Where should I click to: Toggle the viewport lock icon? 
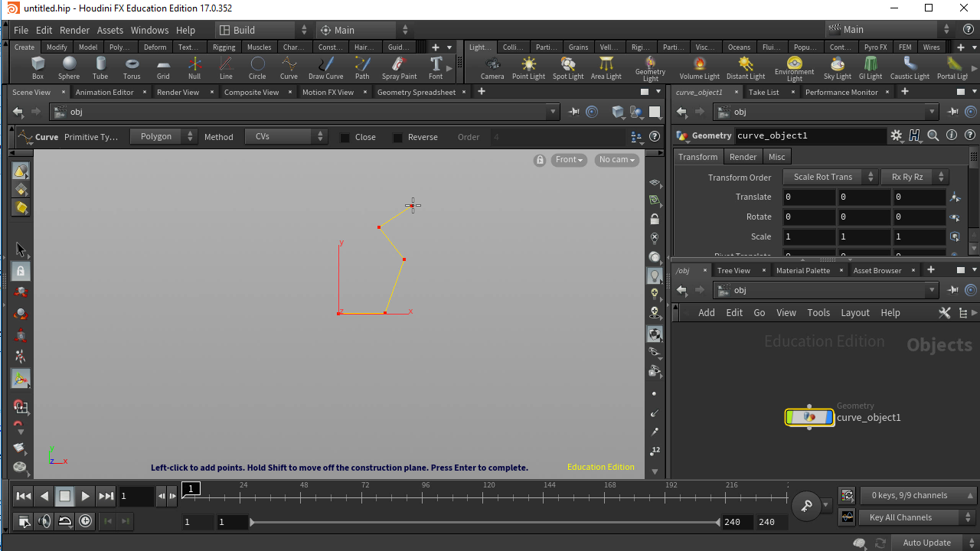540,160
